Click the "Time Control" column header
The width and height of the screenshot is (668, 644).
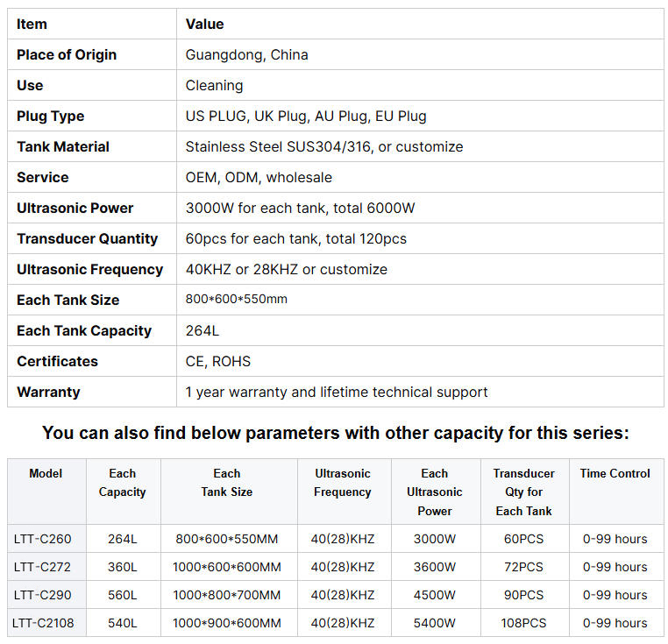point(615,473)
